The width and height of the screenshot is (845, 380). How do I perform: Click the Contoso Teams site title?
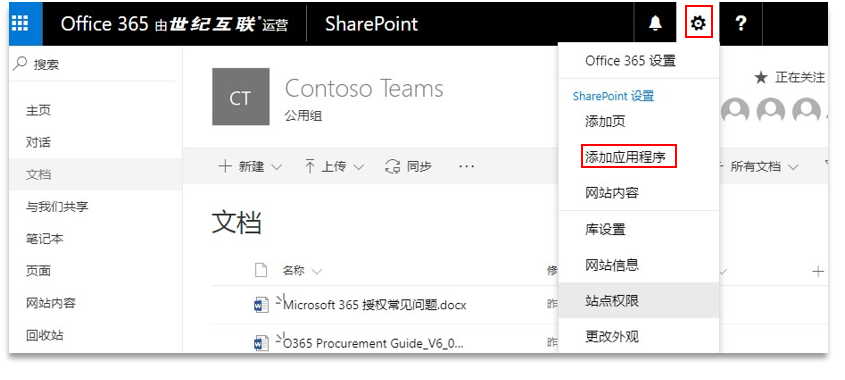(x=364, y=88)
